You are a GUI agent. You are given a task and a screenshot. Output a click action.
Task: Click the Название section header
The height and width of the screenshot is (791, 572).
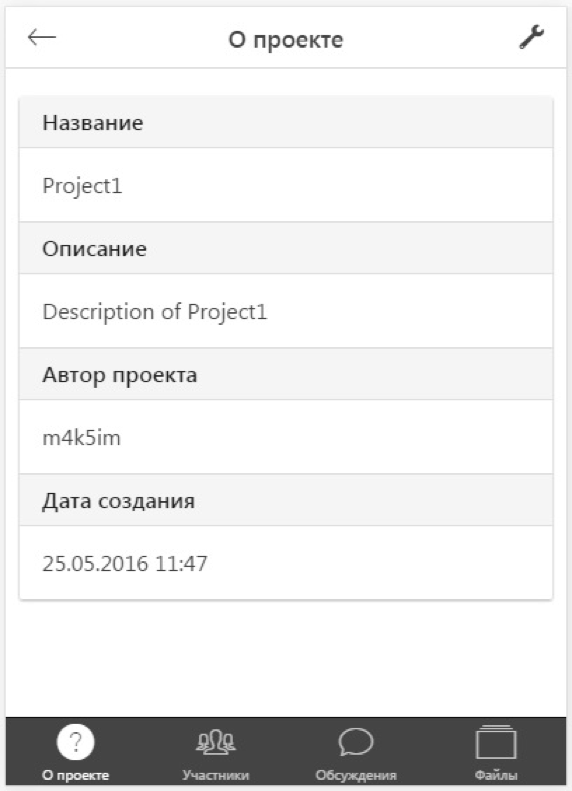pos(286,123)
